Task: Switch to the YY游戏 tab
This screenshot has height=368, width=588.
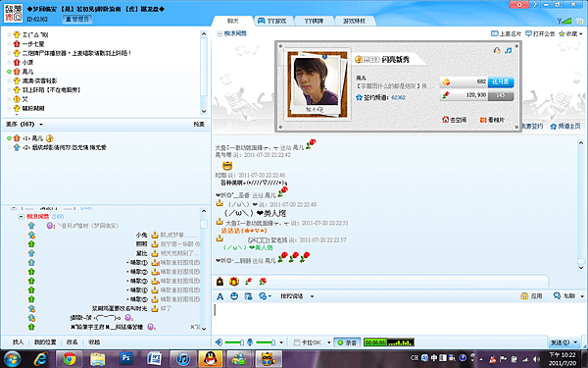Action: tap(271, 21)
